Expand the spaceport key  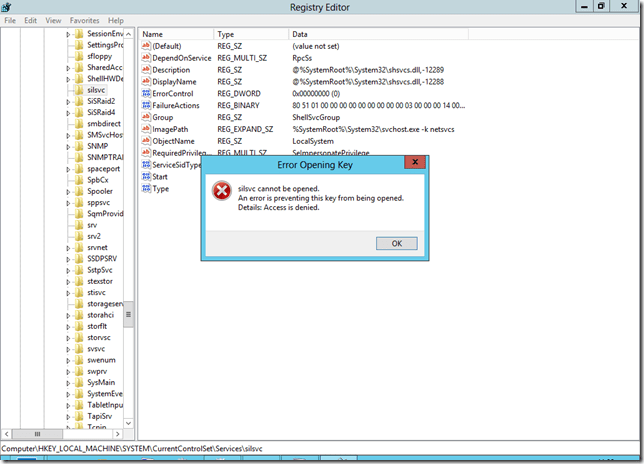pyautogui.click(x=68, y=169)
